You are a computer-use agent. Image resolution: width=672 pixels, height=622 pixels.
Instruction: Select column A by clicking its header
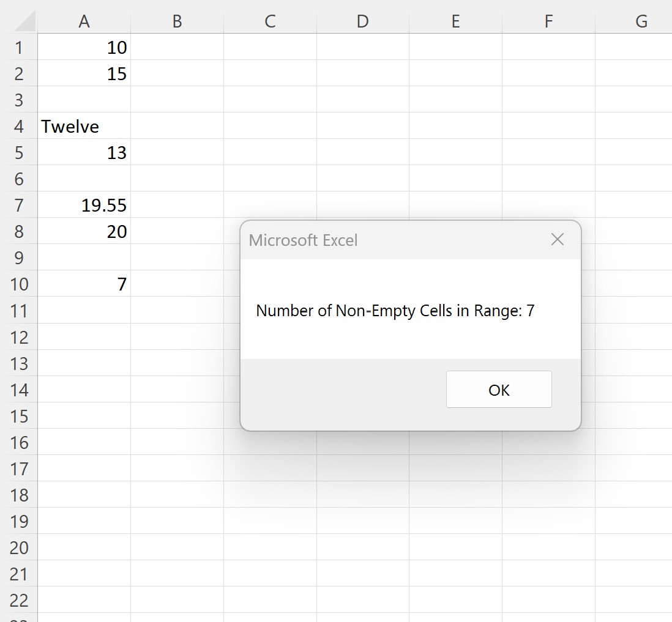[84, 21]
